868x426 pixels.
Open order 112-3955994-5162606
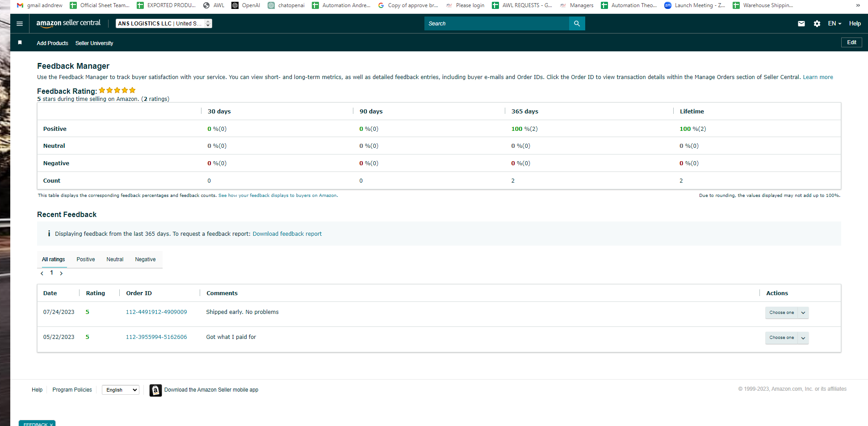coord(156,337)
